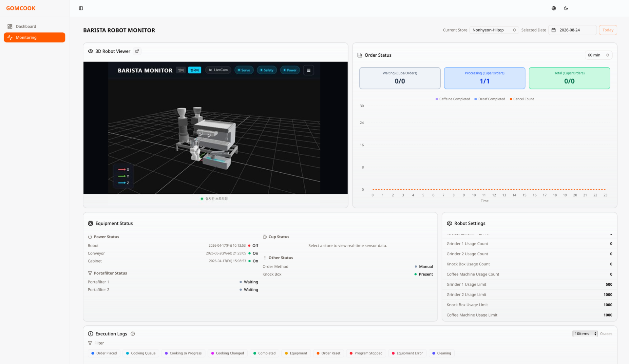Click the eye icon beside 3D Robot Viewer
The height and width of the screenshot is (364, 629).
pos(90,51)
